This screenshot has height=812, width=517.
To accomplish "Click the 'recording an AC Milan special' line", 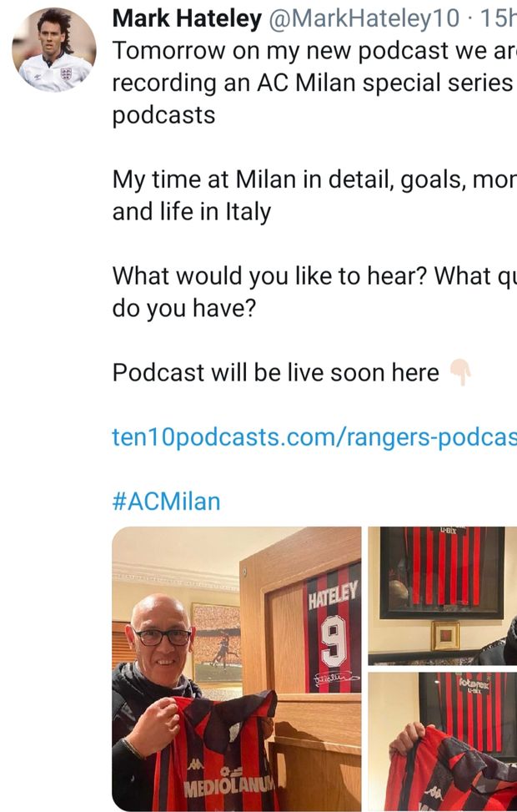I will coord(314,83).
